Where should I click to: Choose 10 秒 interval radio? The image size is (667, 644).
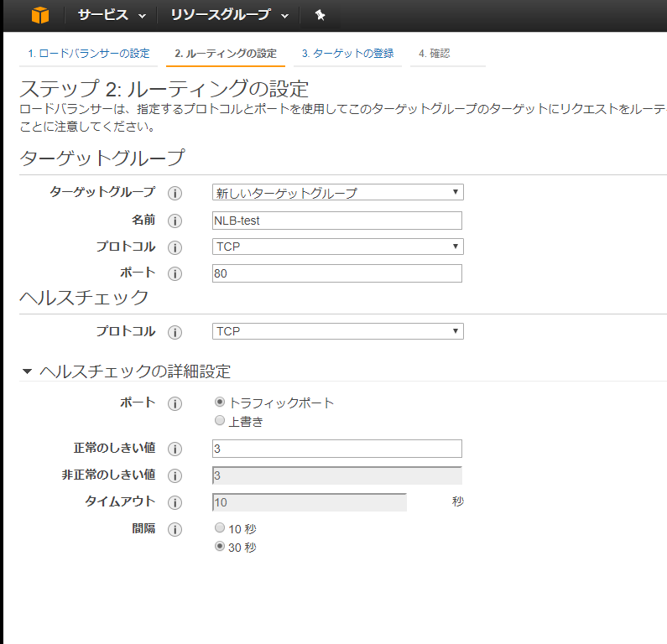click(x=220, y=527)
